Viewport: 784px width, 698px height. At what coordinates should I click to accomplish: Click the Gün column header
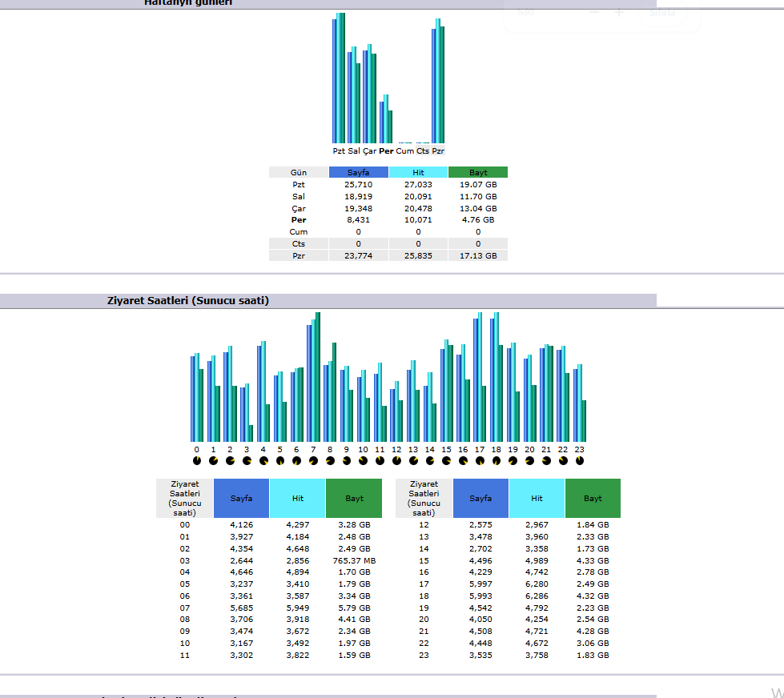click(x=299, y=172)
